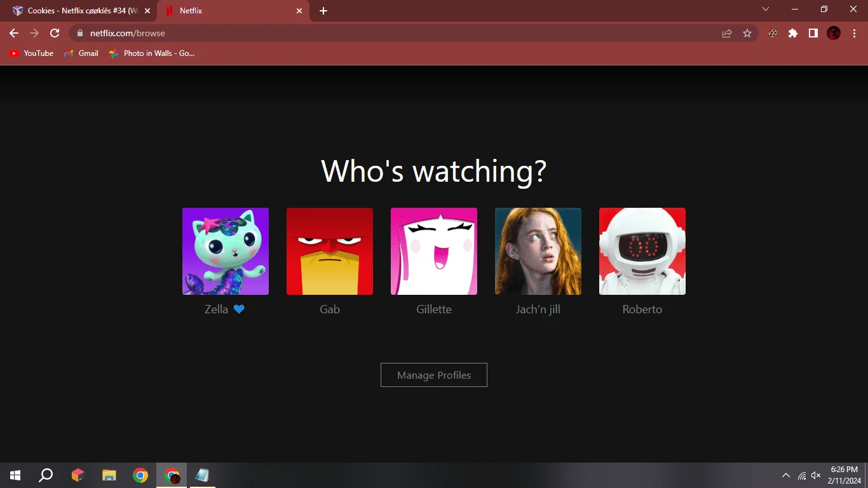This screenshot has height=488, width=868.
Task: Bookmark this page with the star icon
Action: 747,33
